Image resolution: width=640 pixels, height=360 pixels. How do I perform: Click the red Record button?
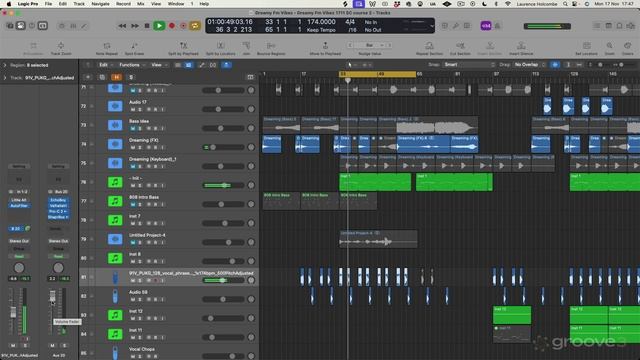172,26
